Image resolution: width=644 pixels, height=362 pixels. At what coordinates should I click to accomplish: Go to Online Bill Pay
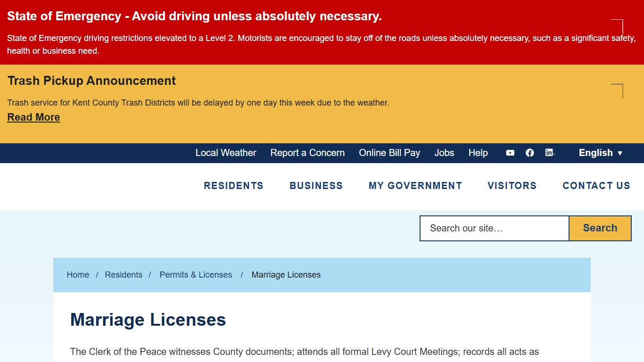click(389, 153)
